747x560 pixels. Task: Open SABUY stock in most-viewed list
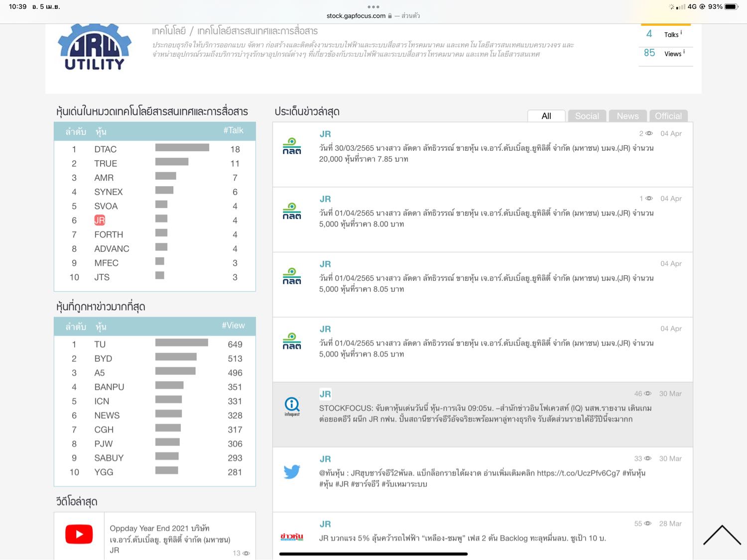pyautogui.click(x=109, y=458)
